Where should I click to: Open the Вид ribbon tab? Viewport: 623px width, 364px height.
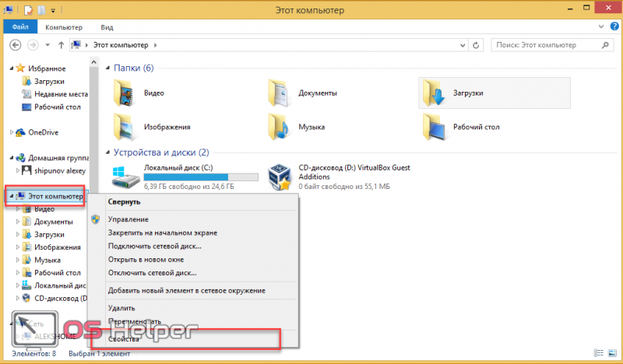(x=107, y=27)
